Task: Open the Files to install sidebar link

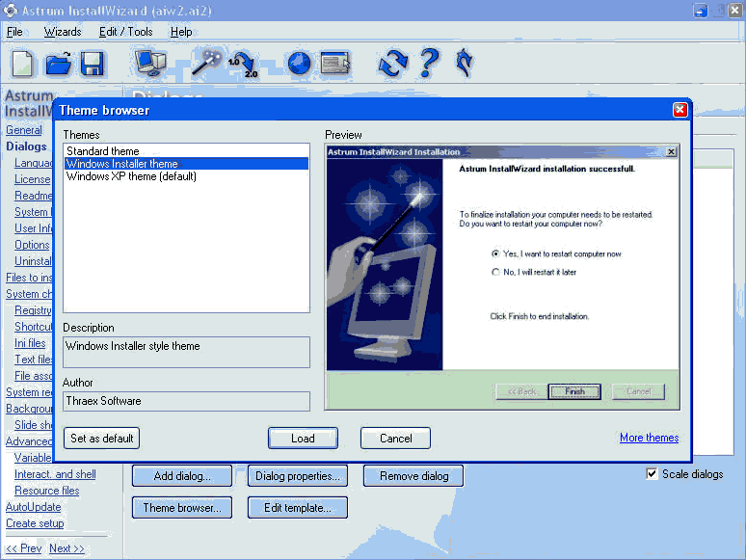Action: [x=29, y=278]
